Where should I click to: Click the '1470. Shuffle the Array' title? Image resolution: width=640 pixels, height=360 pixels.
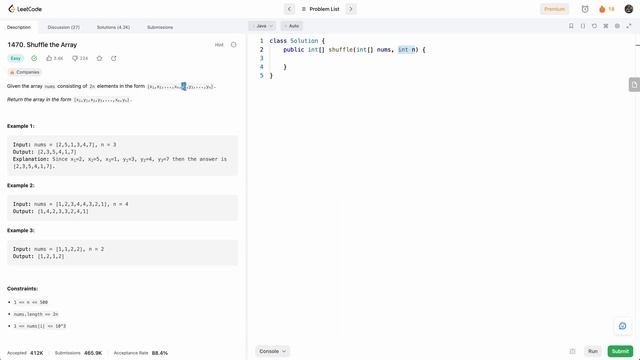pyautogui.click(x=42, y=45)
